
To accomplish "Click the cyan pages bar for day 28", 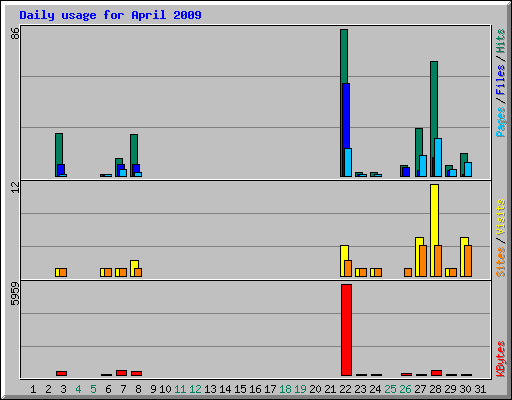I will click(x=438, y=157).
